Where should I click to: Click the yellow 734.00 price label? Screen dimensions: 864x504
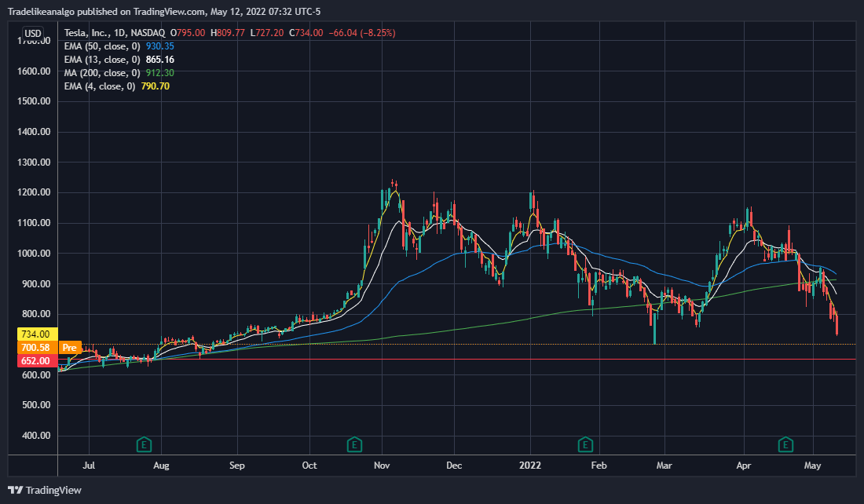click(36, 334)
